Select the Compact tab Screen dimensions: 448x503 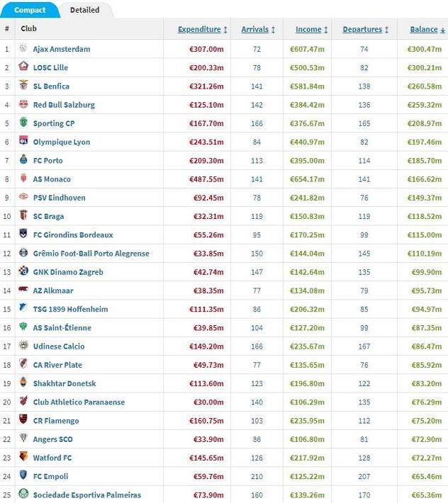30,10
